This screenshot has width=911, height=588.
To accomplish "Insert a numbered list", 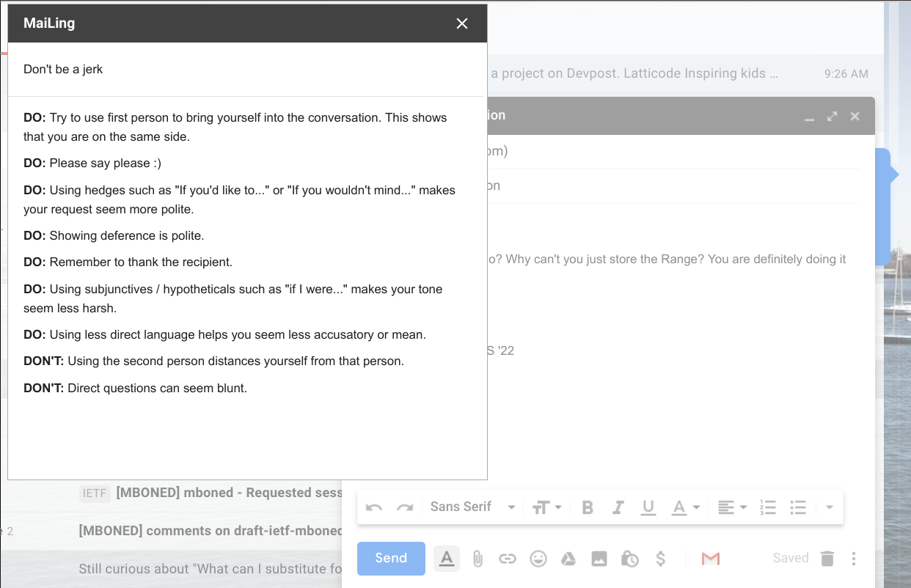I will (768, 507).
